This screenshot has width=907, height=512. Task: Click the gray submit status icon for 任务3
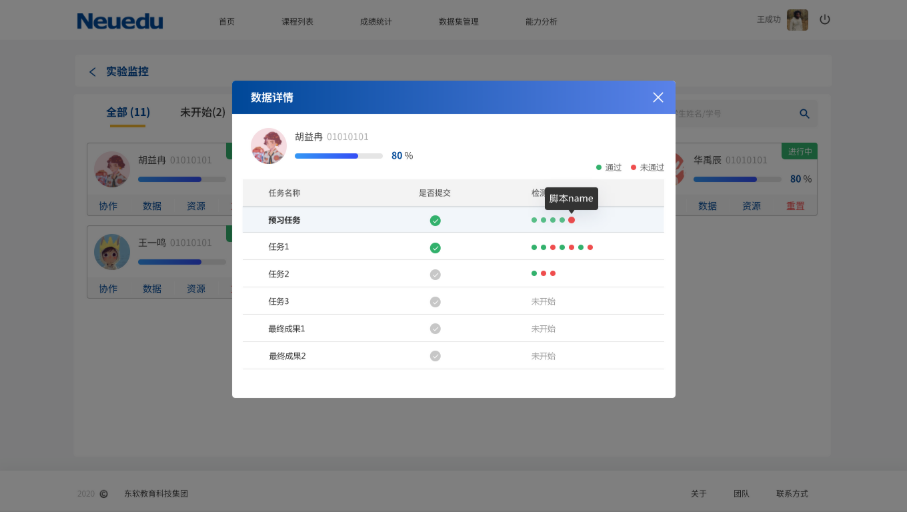(x=435, y=301)
